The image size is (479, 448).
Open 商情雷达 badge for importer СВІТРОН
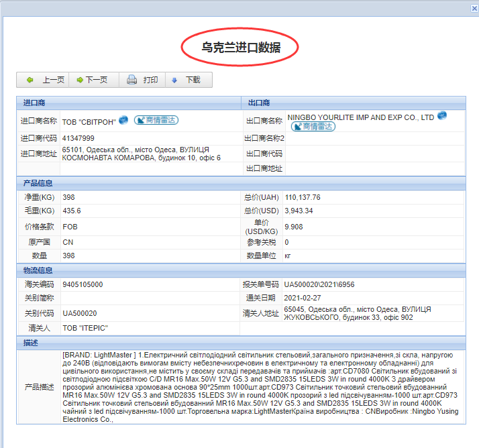pos(156,120)
